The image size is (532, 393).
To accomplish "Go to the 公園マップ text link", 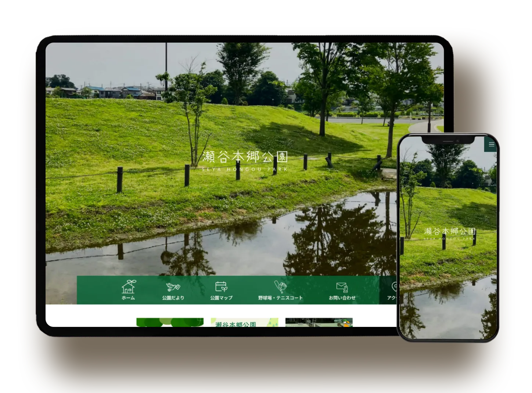I will click(x=221, y=298).
